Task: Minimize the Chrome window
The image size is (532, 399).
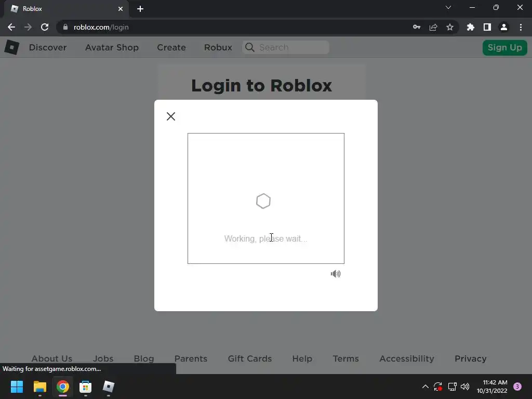Action: coord(472,7)
